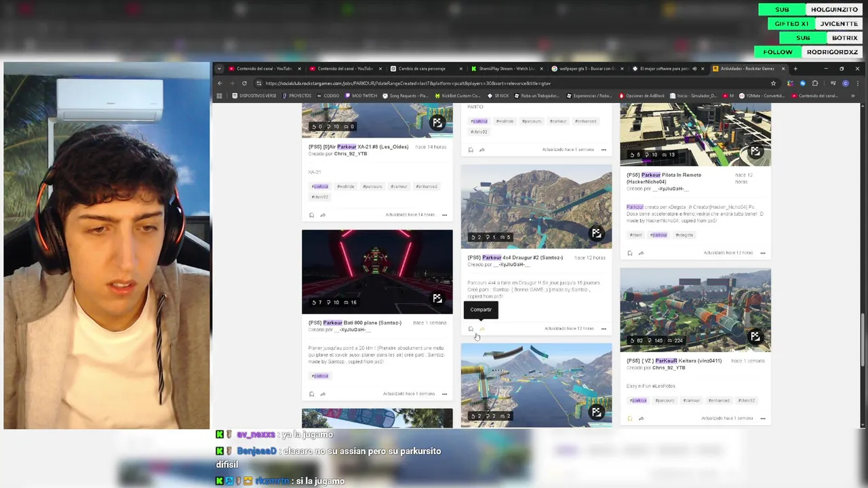Open the bookmarks bar apps grid icon
Viewport: 868px width, 488px height.
(x=219, y=96)
